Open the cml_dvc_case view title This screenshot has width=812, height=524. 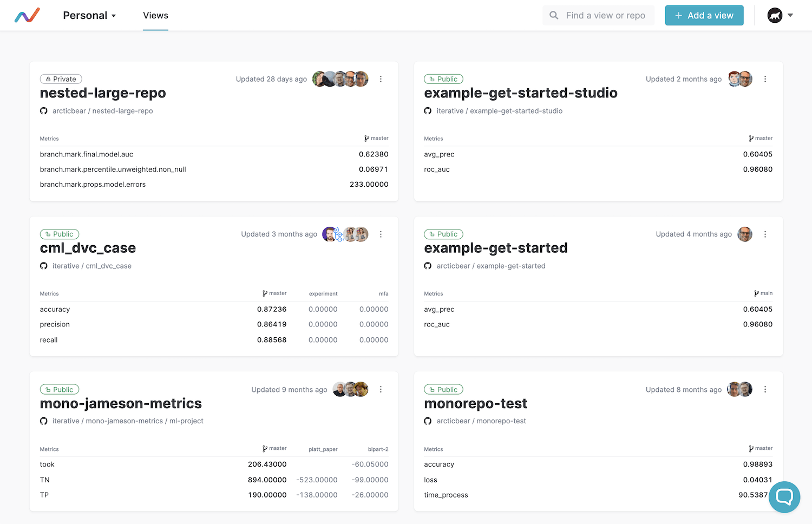click(88, 248)
